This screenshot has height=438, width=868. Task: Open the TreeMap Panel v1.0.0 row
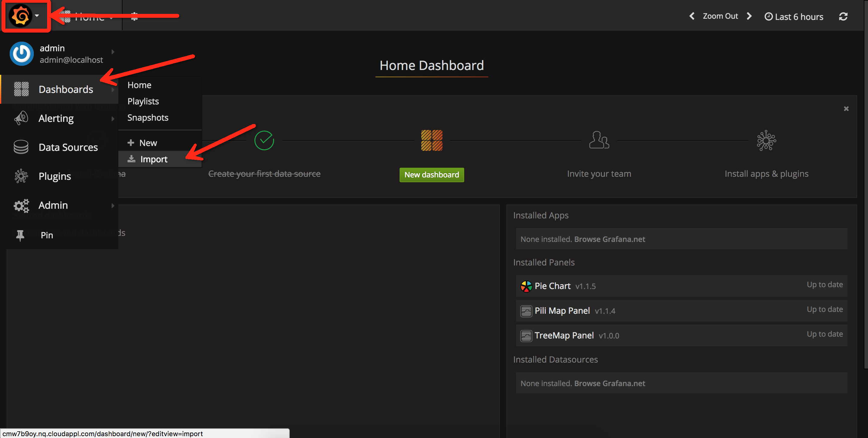[681, 336]
